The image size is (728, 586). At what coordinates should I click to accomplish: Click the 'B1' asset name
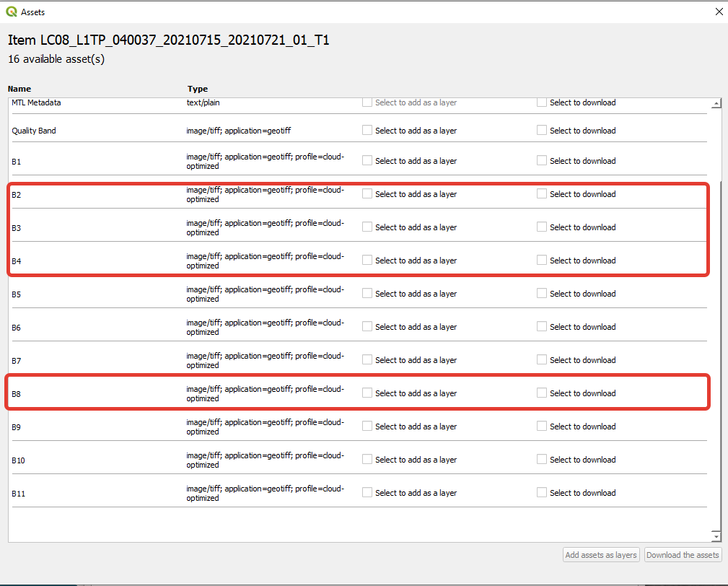17,162
